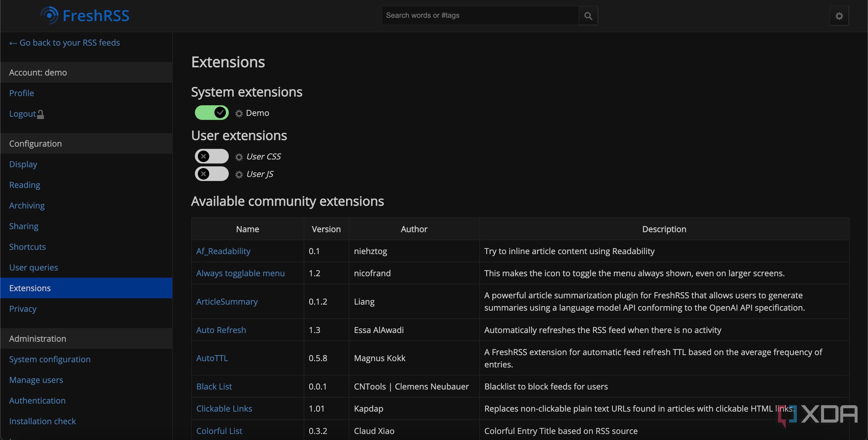Open the AutoTTL extension link
868x440 pixels.
tap(212, 358)
